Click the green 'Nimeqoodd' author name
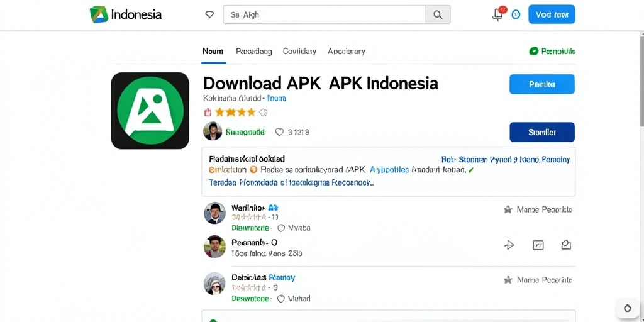Image resolution: width=644 pixels, height=322 pixels. 246,132
